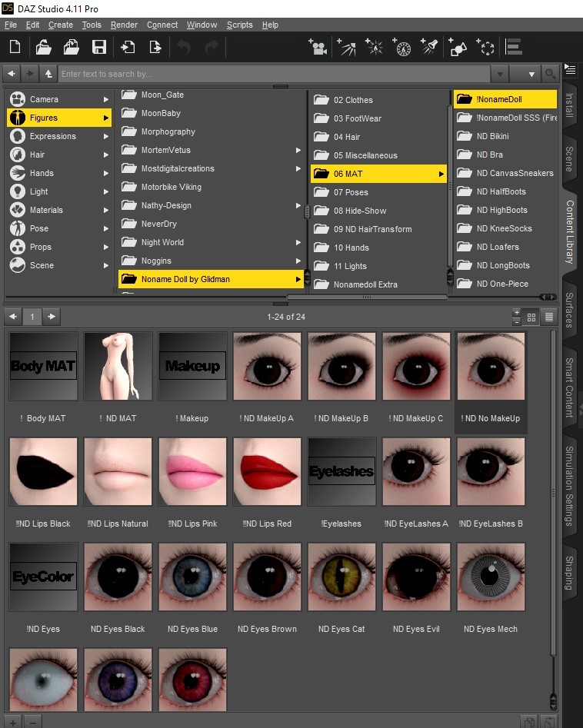This screenshot has height=728, width=583.
Task: Expand the Camera category submenu
Action: [106, 99]
